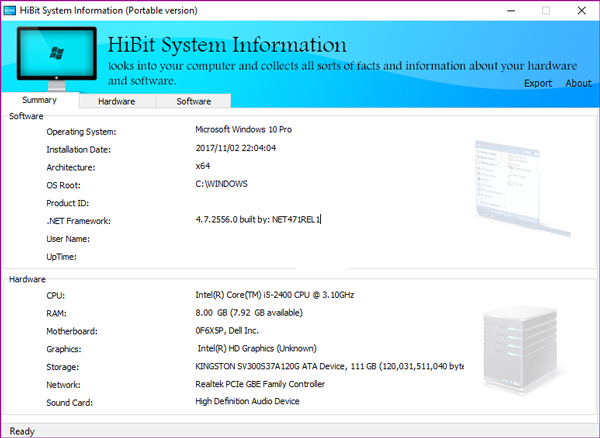Open the Export link
The image size is (600, 438).
[538, 83]
